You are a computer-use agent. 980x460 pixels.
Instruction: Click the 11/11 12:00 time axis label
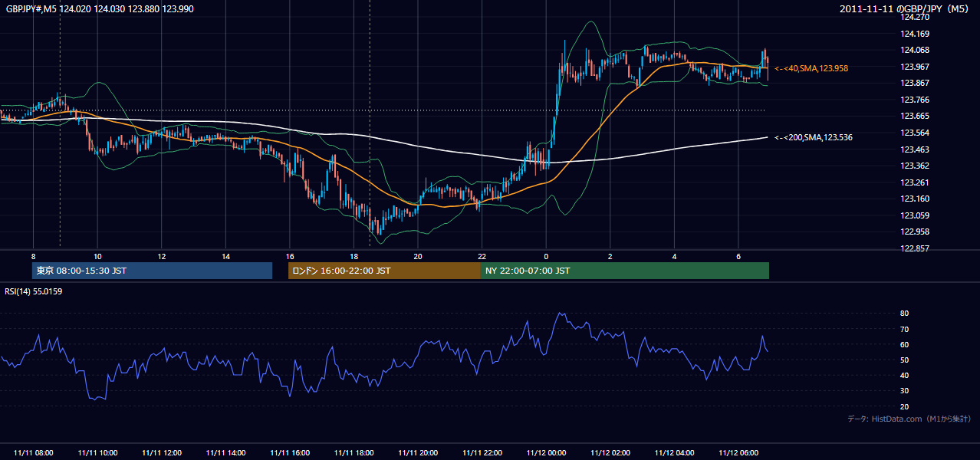pos(161,453)
